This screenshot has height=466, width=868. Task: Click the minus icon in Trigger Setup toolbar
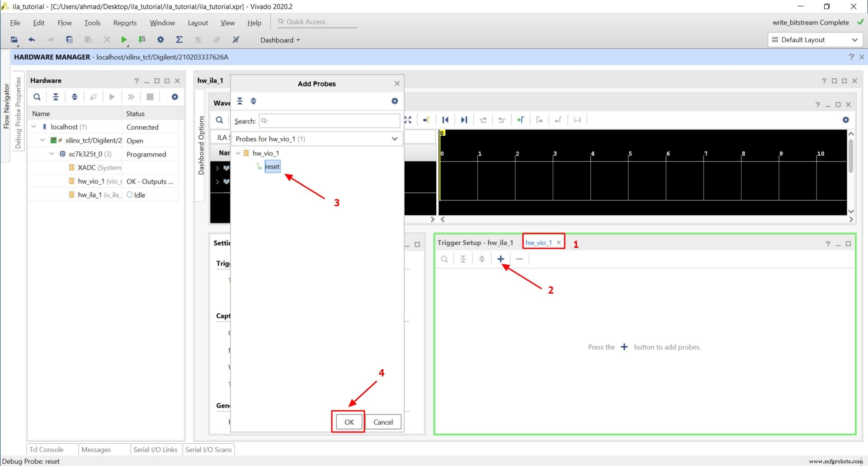click(519, 258)
